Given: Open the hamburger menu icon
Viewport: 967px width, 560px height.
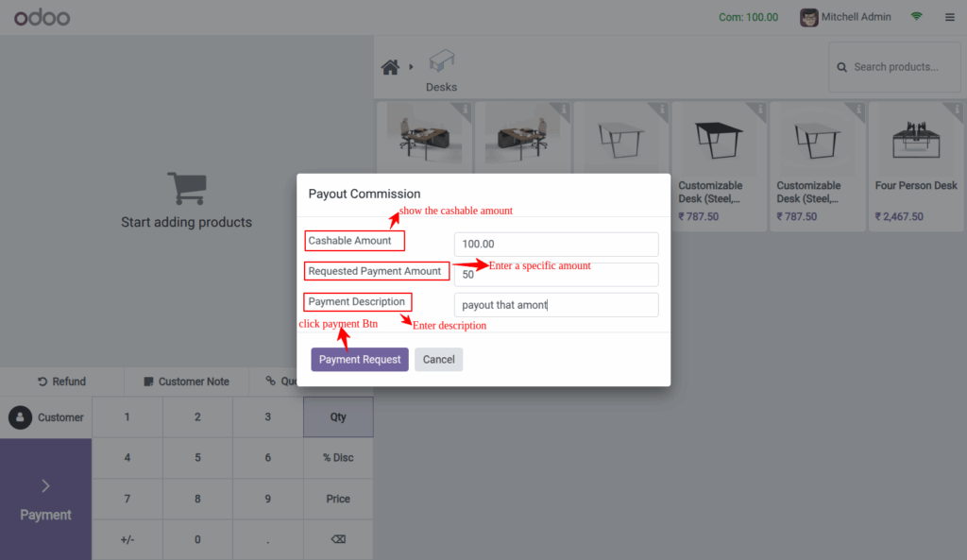Looking at the screenshot, I should click(x=949, y=16).
